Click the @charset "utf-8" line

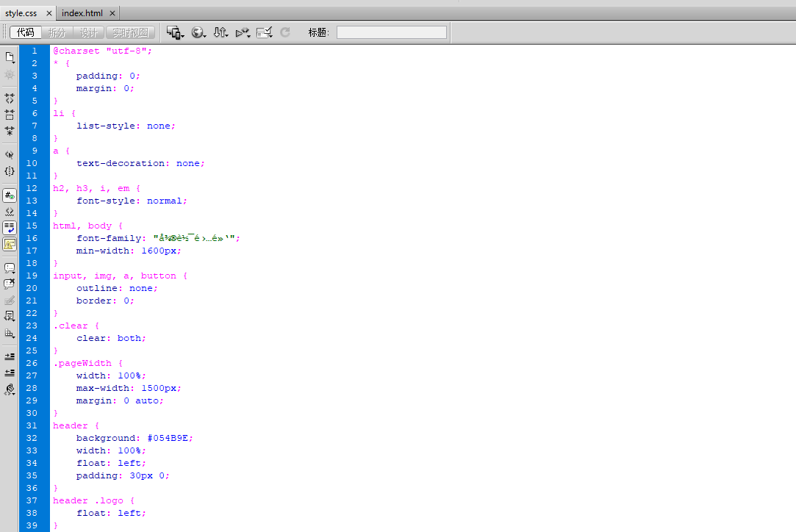[x=103, y=51]
